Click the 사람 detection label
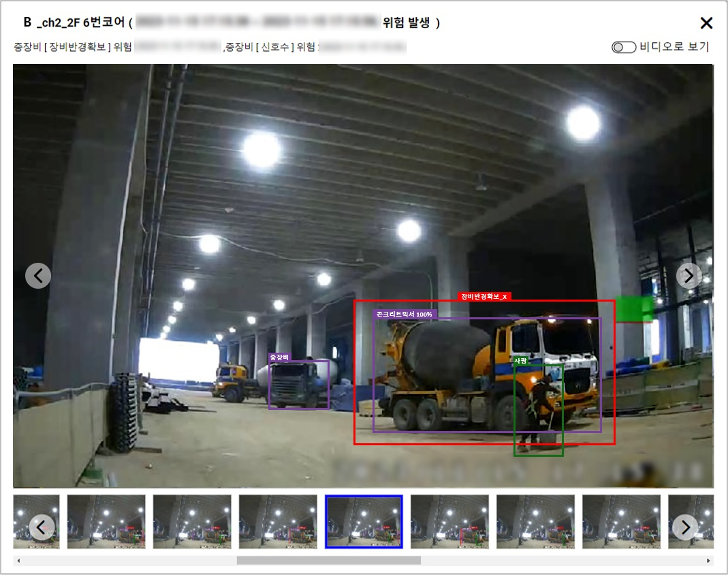728x576 pixels. [521, 361]
